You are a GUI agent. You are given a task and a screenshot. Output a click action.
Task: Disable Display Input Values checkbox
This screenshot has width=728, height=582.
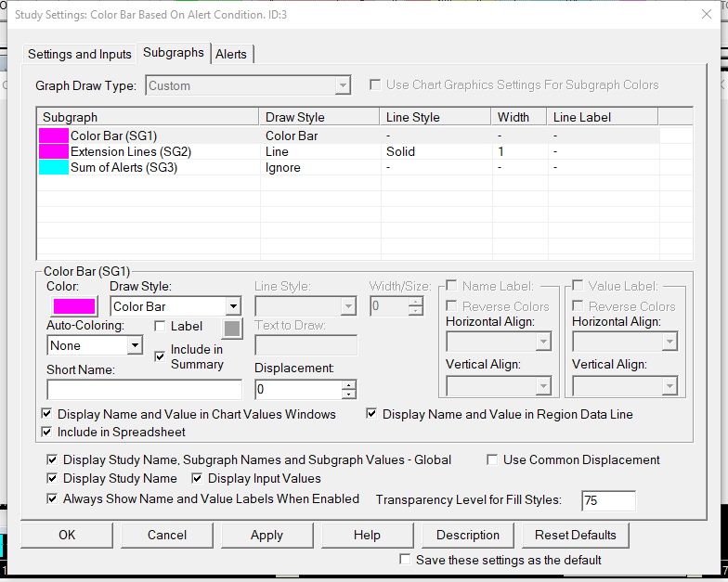pos(197,479)
